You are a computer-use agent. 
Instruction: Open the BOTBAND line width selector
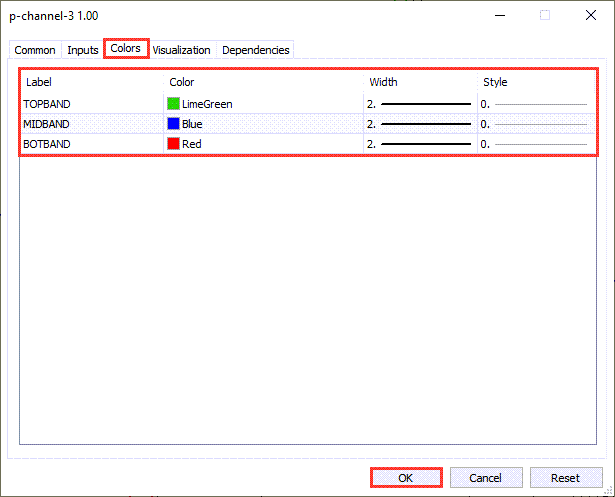click(420, 144)
